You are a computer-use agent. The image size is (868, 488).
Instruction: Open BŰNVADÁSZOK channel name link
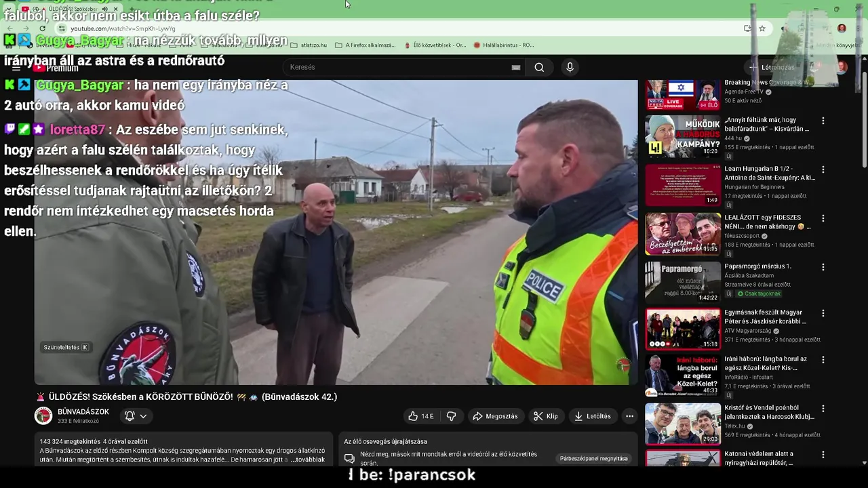click(83, 411)
